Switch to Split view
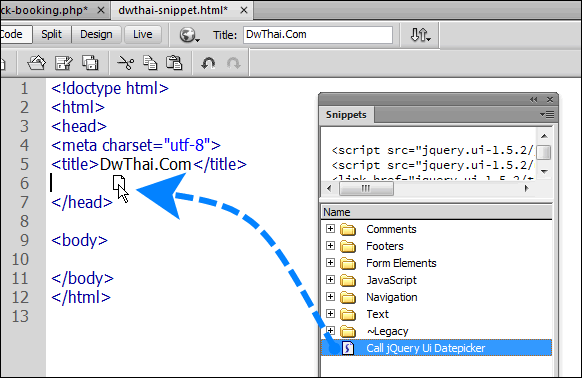This screenshot has width=582, height=378. point(51,35)
